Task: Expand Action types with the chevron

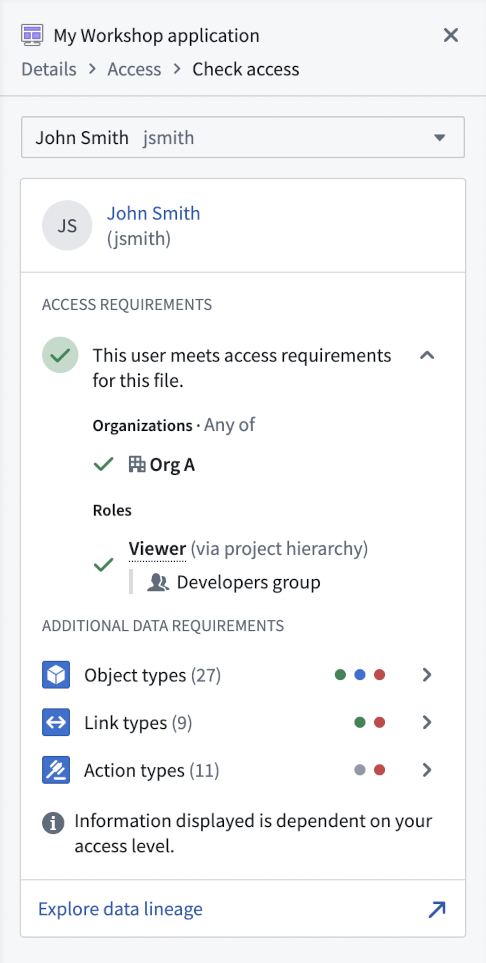Action: [428, 770]
